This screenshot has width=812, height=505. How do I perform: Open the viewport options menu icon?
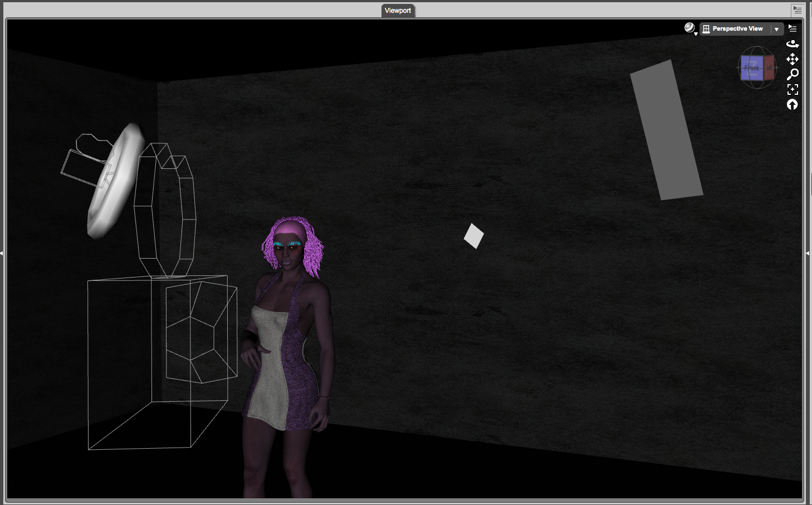pyautogui.click(x=793, y=28)
